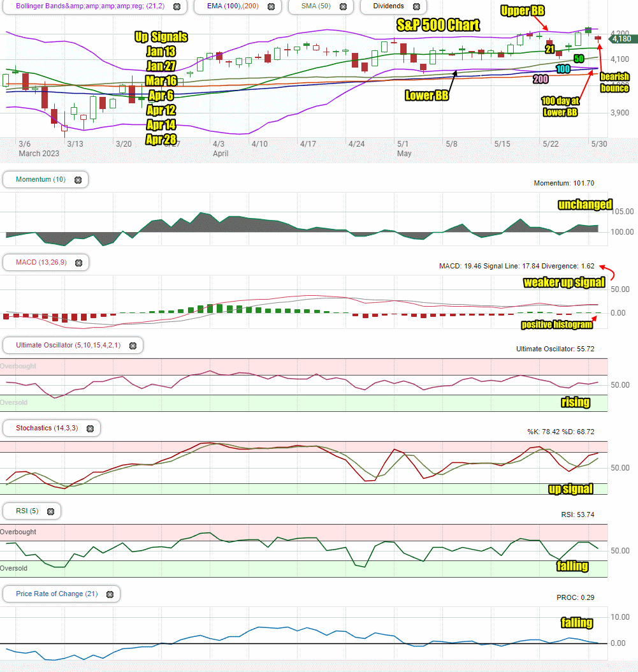Open EMA (100),(200) settings label
Screen dimensions: 638x672
click(x=233, y=6)
